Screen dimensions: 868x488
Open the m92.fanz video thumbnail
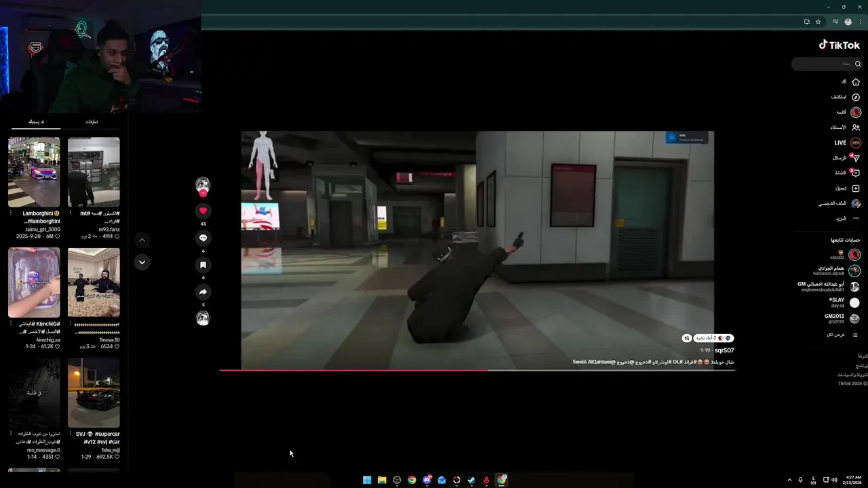(94, 172)
